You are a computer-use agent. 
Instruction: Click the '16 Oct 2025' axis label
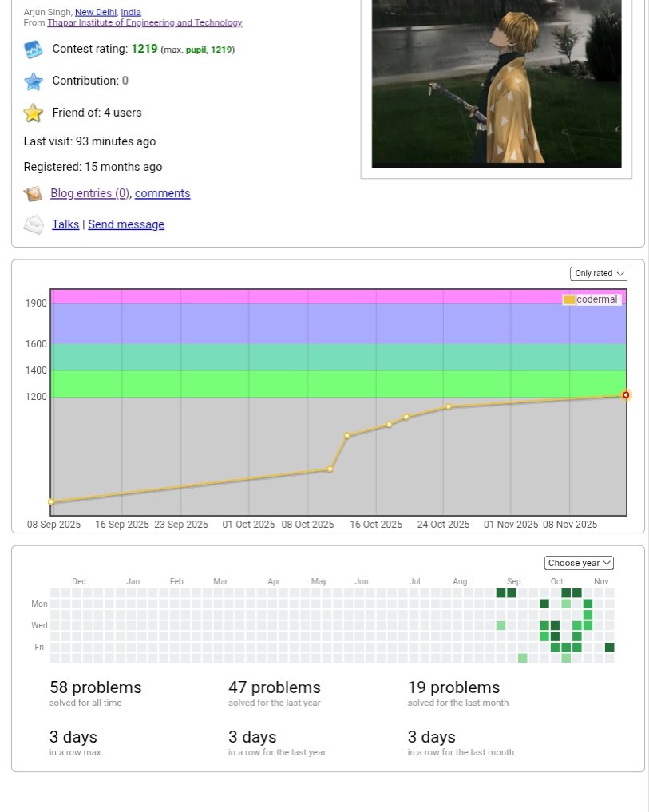click(376, 524)
